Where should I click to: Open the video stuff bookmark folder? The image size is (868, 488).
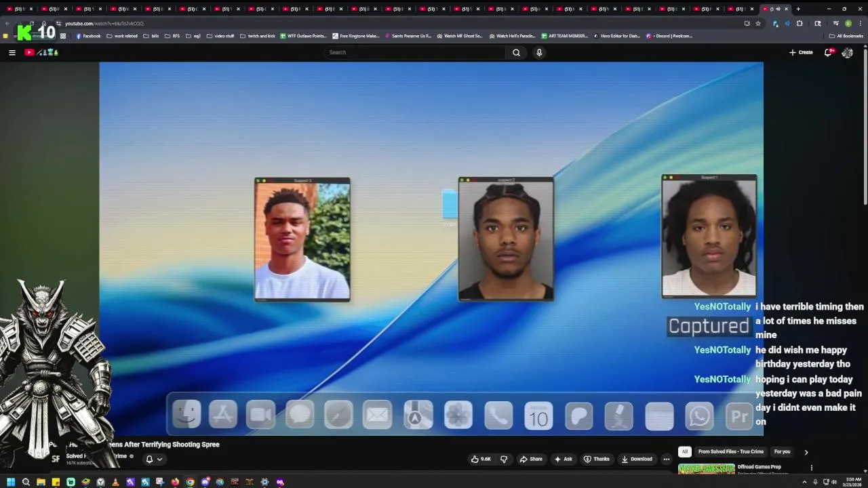[x=220, y=36]
